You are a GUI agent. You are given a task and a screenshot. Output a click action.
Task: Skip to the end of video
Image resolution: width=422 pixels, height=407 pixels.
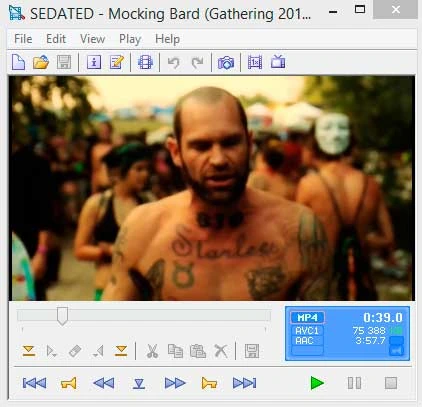[x=244, y=383]
